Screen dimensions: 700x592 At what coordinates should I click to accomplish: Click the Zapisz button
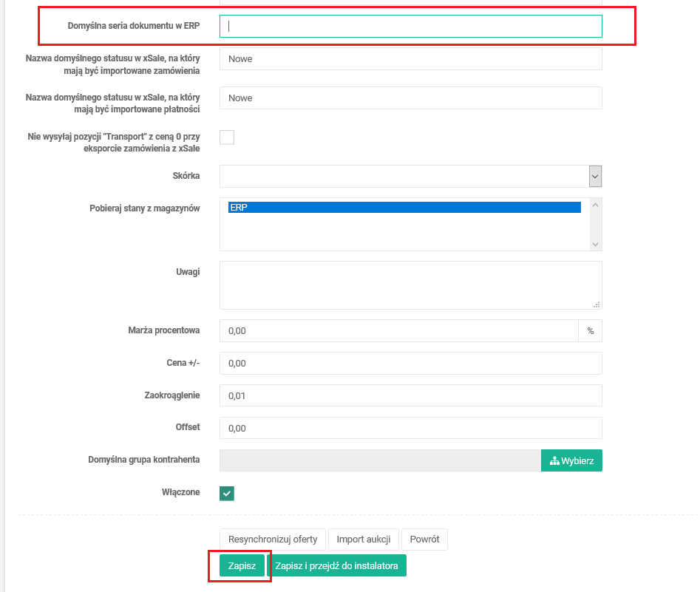242,566
